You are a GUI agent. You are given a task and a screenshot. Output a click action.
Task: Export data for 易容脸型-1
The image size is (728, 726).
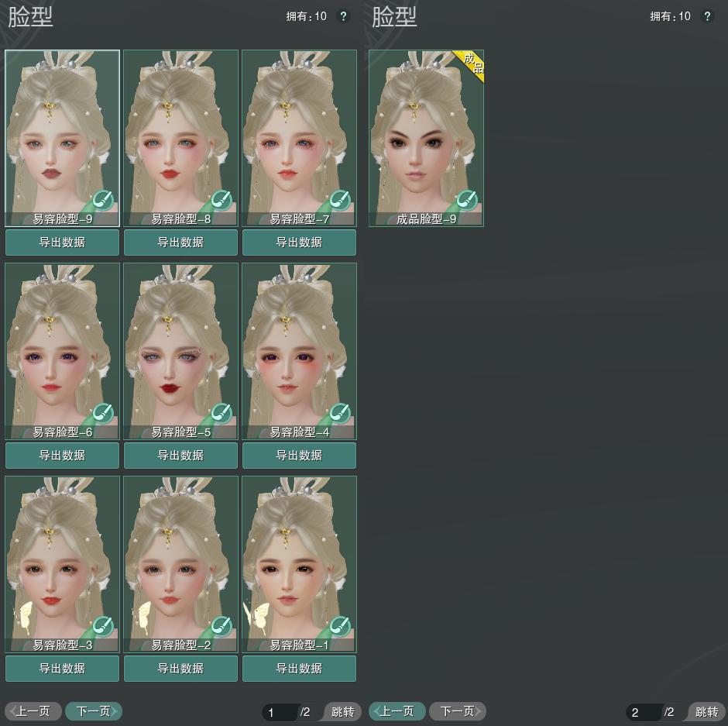(x=300, y=669)
